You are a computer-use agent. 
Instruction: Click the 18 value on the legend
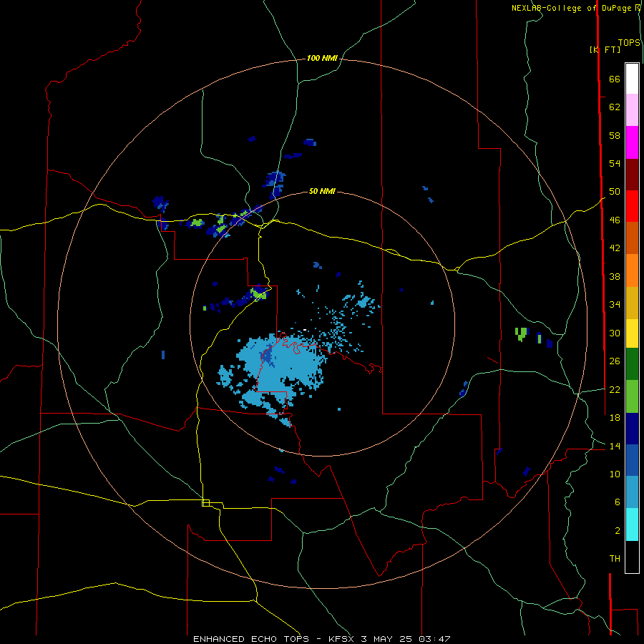(615, 418)
